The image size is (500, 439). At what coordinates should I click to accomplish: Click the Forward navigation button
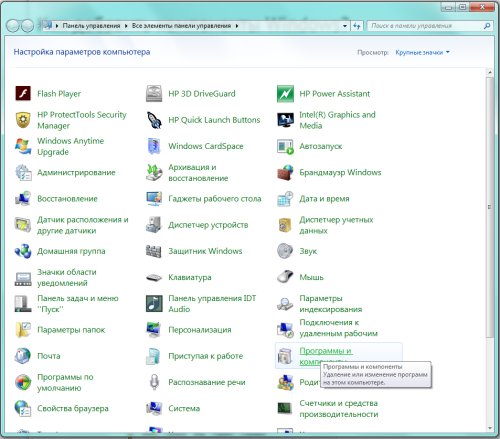coord(27,26)
